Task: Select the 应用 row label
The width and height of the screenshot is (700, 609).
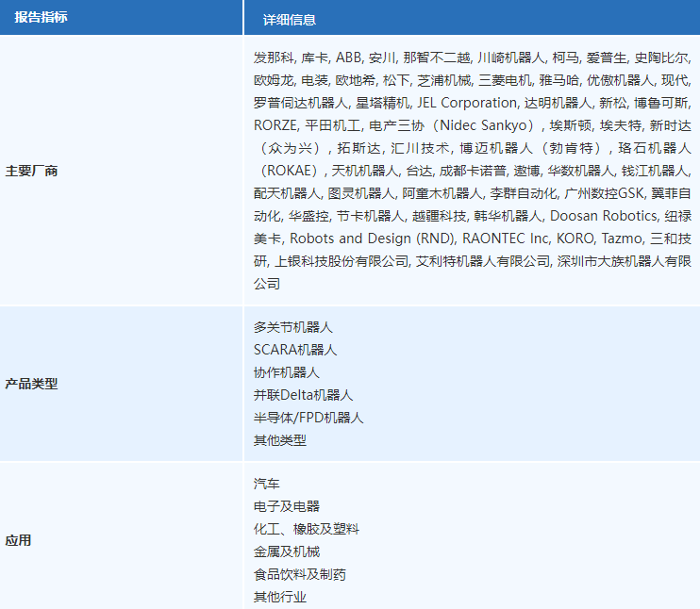Action: (x=18, y=540)
